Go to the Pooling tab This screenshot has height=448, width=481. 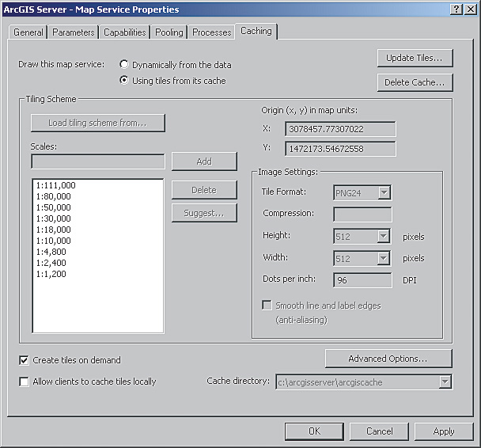click(x=169, y=32)
